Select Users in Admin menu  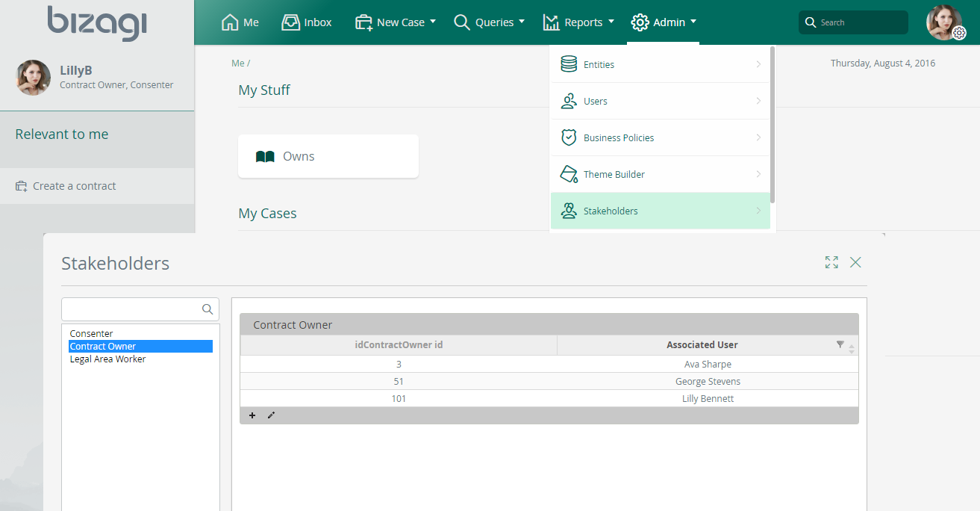(x=661, y=101)
